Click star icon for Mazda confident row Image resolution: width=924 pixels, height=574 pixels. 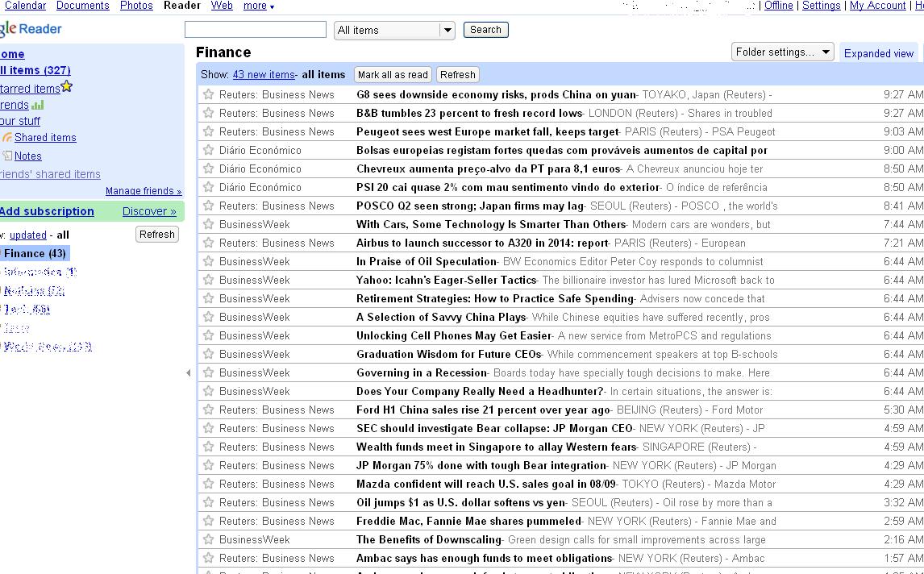click(208, 484)
